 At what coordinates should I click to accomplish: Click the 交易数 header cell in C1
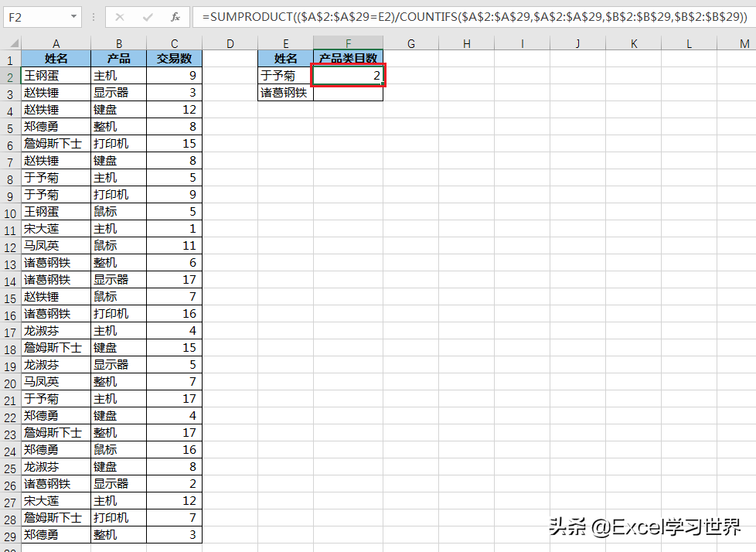click(x=174, y=58)
